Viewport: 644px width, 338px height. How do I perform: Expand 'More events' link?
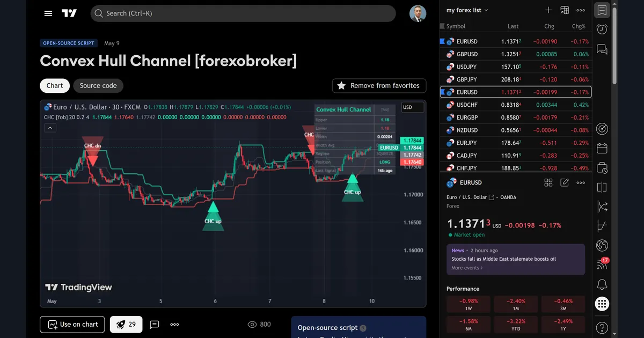coord(467,268)
